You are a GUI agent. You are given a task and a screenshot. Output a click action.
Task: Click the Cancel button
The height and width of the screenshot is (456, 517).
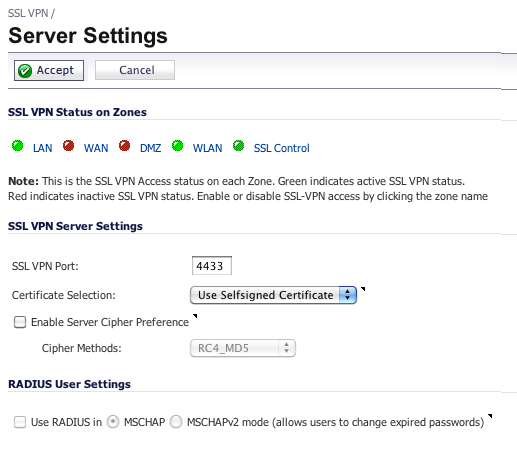tap(135, 70)
